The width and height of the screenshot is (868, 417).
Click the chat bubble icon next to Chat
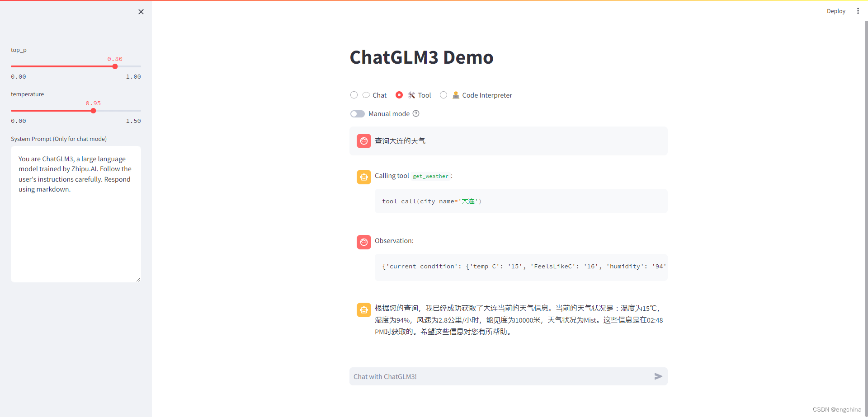(366, 95)
